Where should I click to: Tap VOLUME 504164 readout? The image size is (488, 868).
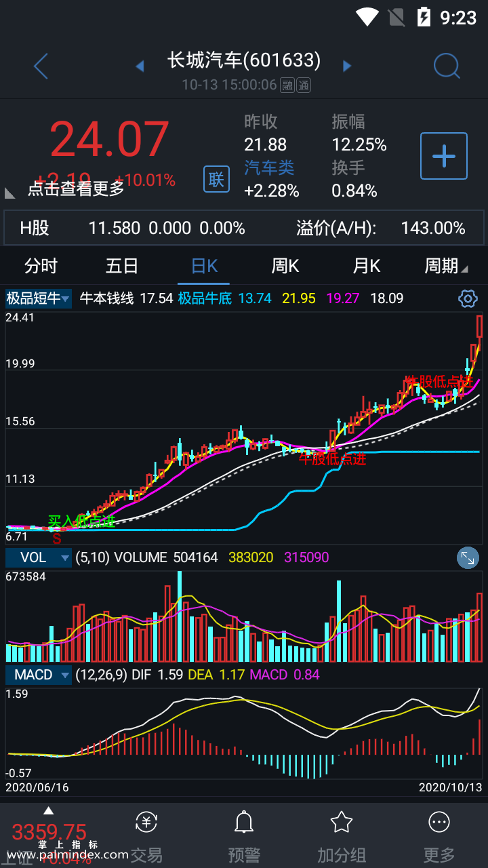[166, 557]
